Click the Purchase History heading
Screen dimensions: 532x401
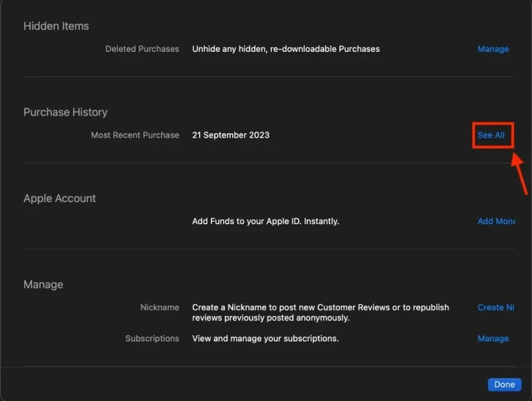click(65, 112)
